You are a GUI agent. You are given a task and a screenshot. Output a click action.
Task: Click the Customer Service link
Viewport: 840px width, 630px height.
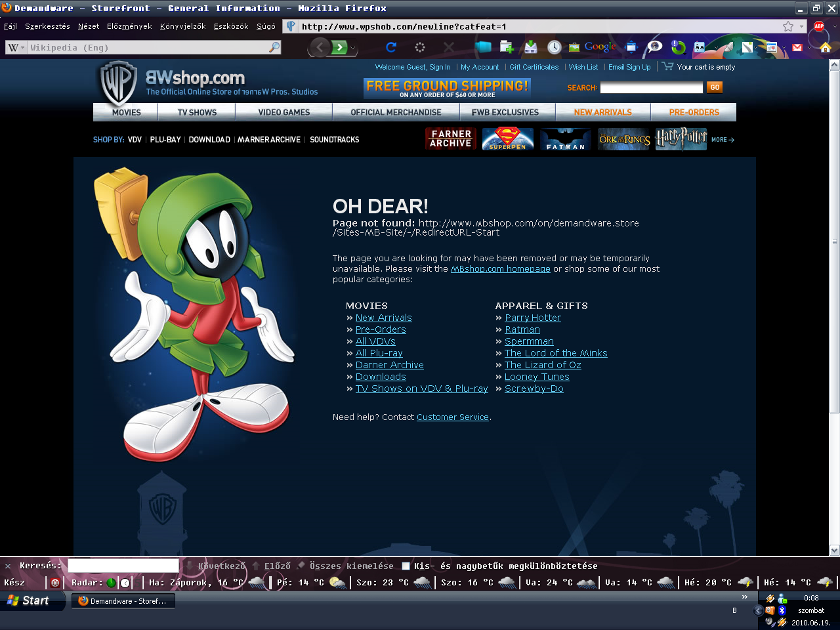(x=453, y=417)
